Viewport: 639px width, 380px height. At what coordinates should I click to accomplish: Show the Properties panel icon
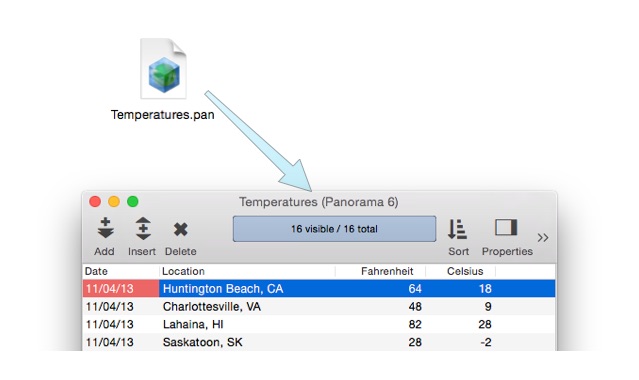coord(506,228)
